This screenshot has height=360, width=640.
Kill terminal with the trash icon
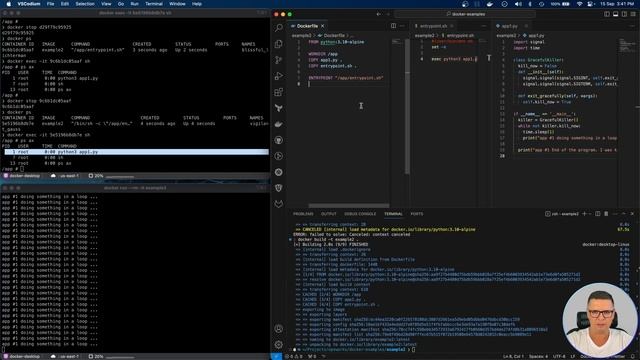tap(606, 213)
